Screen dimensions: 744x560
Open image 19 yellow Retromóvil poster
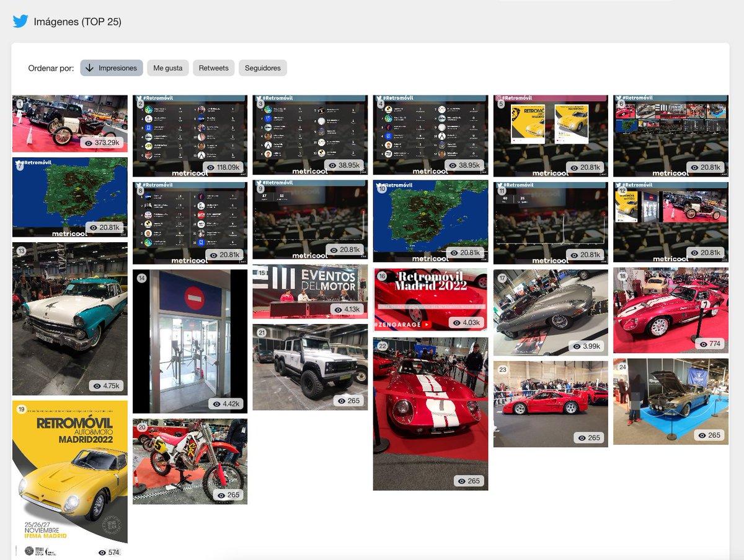(70, 479)
